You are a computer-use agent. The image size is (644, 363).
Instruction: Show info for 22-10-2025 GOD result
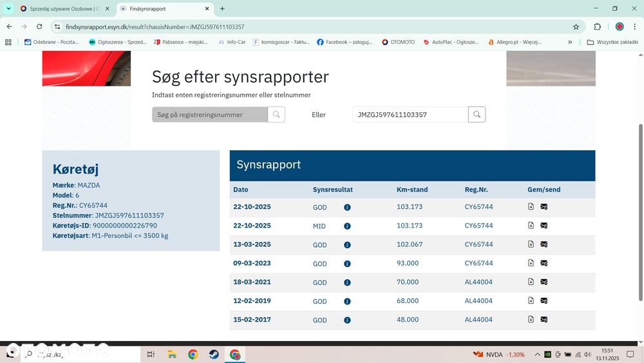pos(348,207)
